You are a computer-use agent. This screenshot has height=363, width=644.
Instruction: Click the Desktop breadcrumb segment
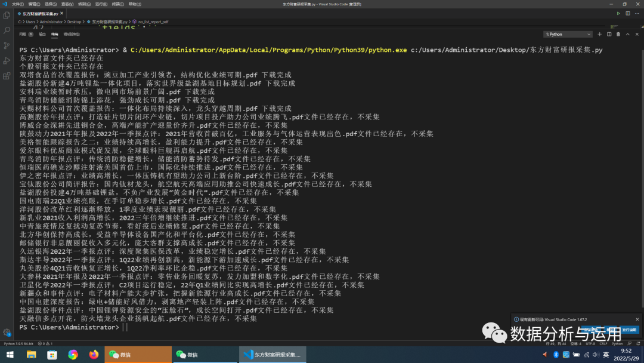click(75, 21)
